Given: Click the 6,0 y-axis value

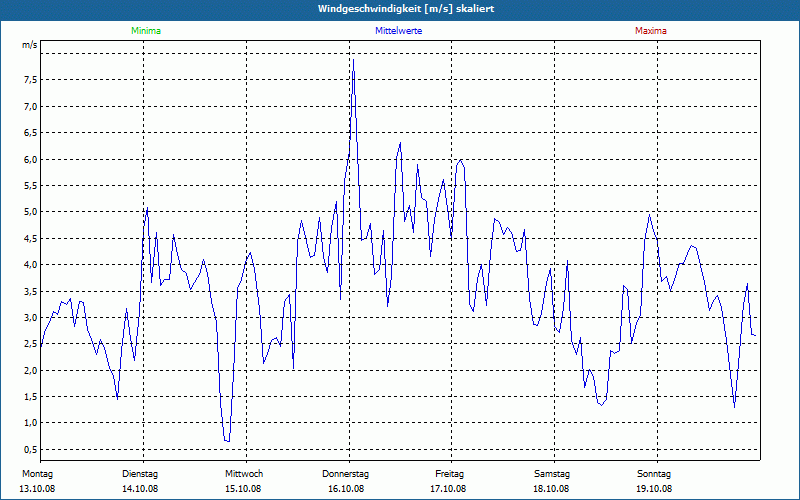Looking at the screenshot, I should point(30,159).
